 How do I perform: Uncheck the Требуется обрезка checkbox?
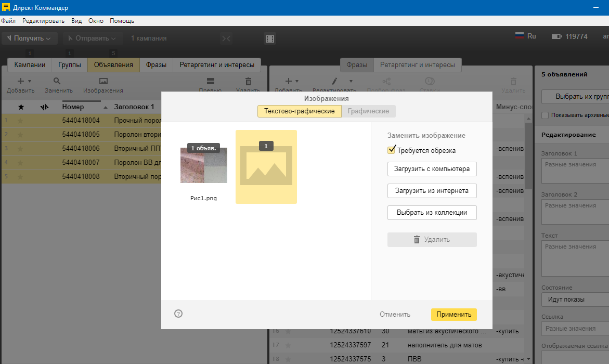click(392, 150)
